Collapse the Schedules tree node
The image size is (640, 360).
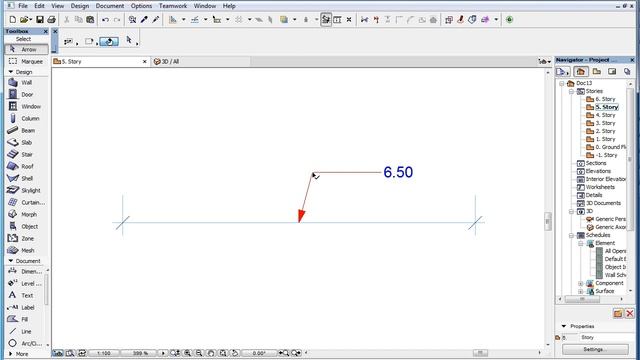tap(571, 236)
